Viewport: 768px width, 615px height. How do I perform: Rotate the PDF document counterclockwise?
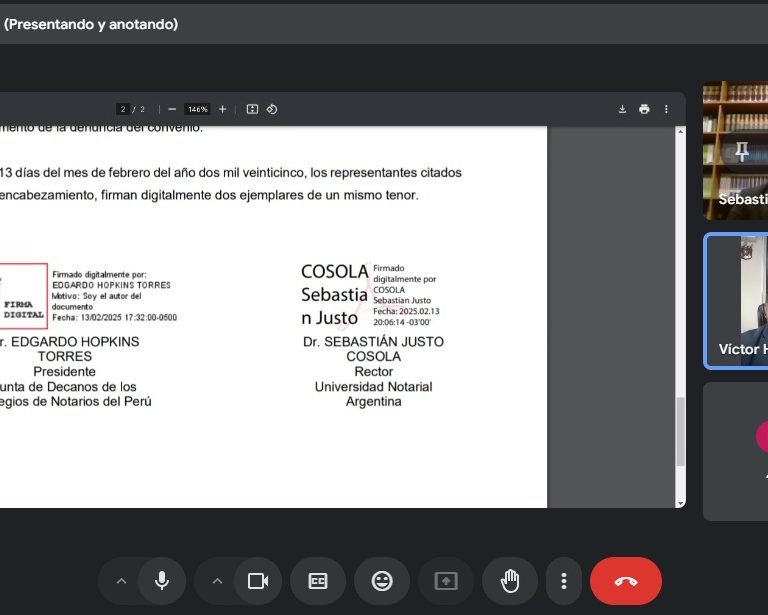pos(272,109)
